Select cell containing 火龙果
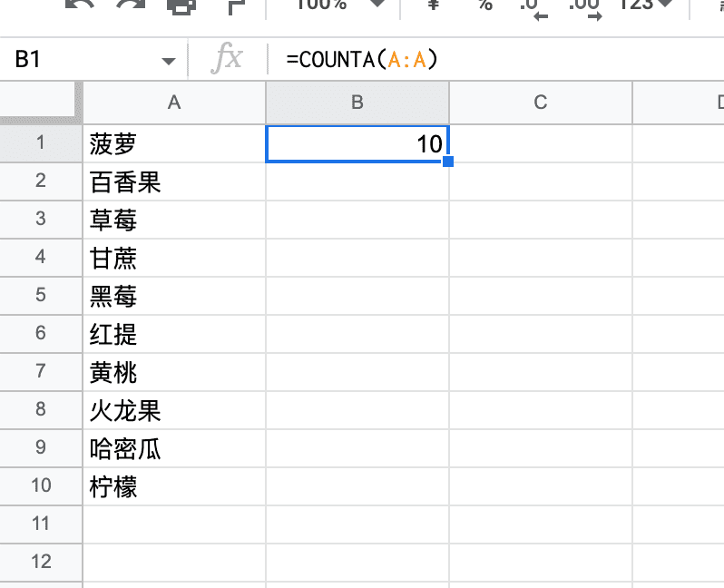This screenshot has height=588, width=724. (174, 410)
